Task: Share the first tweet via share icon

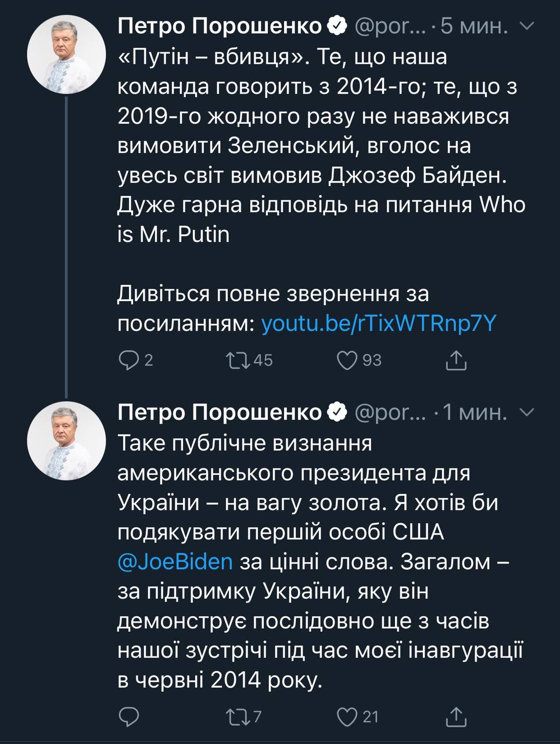Action: pos(456,360)
